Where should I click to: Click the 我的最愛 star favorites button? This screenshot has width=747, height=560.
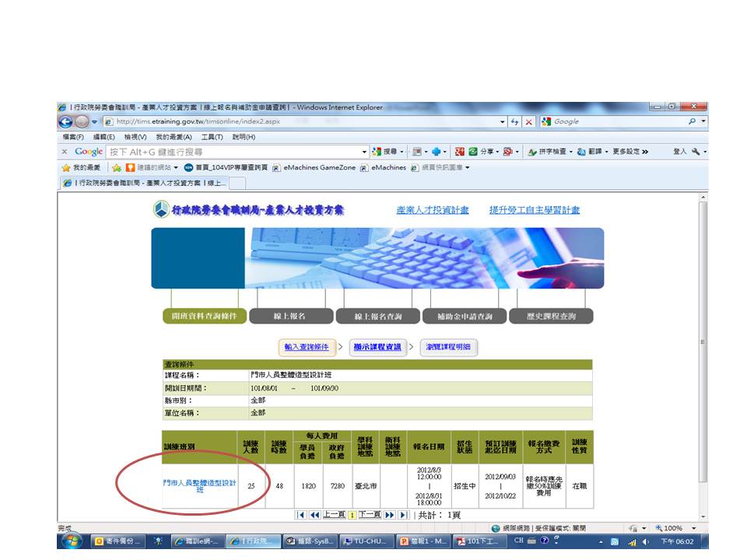(x=80, y=168)
